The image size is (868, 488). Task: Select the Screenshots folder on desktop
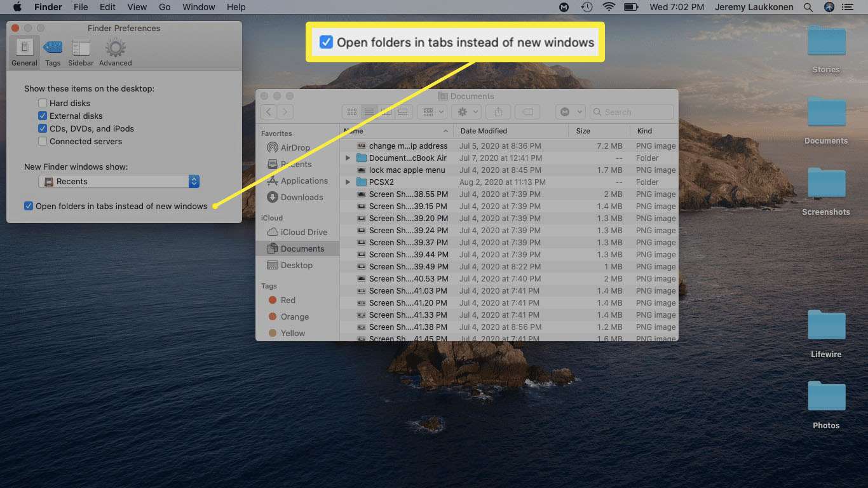[x=826, y=191]
